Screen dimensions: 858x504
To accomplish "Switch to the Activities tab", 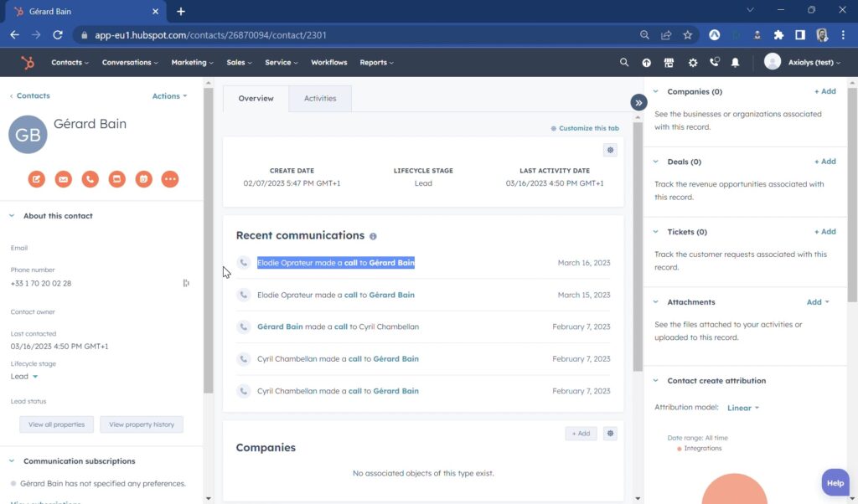I will pyautogui.click(x=320, y=99).
